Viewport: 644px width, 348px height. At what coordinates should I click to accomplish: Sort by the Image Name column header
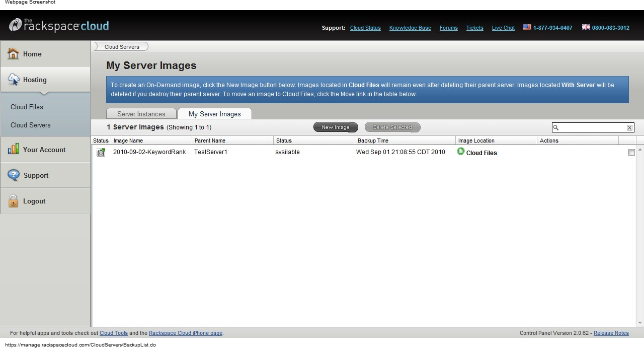point(151,141)
